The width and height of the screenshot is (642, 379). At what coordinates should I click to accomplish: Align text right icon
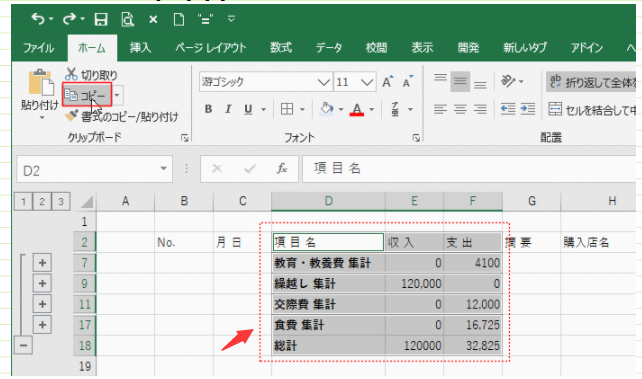(x=480, y=109)
